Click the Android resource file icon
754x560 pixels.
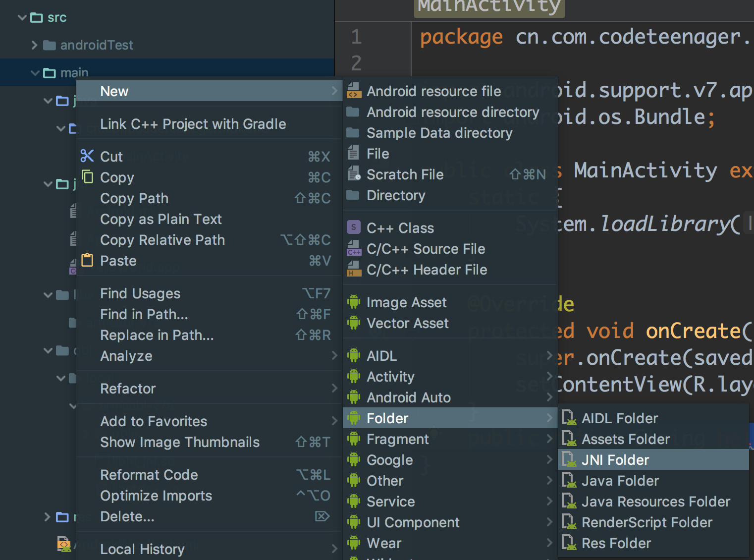pos(353,91)
